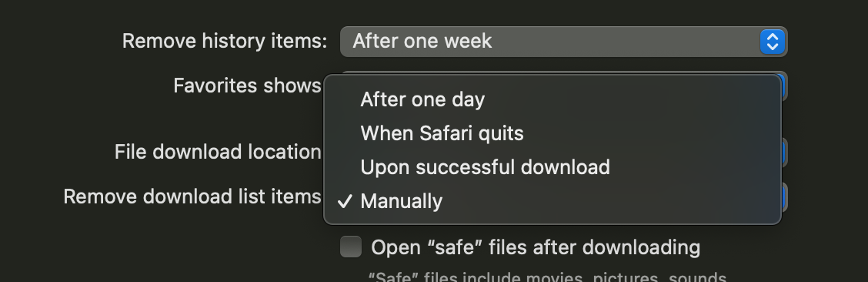Click the "After one week" selected value text
The width and height of the screenshot is (868, 282).
[x=422, y=41]
